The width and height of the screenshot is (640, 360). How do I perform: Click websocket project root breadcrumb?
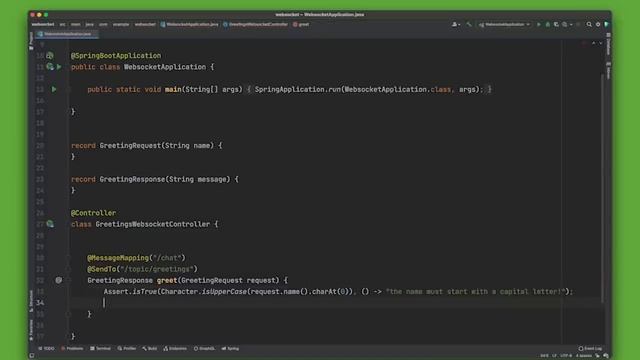point(43,24)
